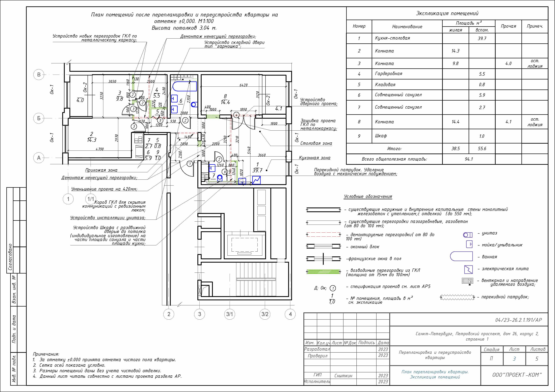The height and width of the screenshot is (392, 555).
Task: Select grid axis bubble Б
Action: coord(39,118)
